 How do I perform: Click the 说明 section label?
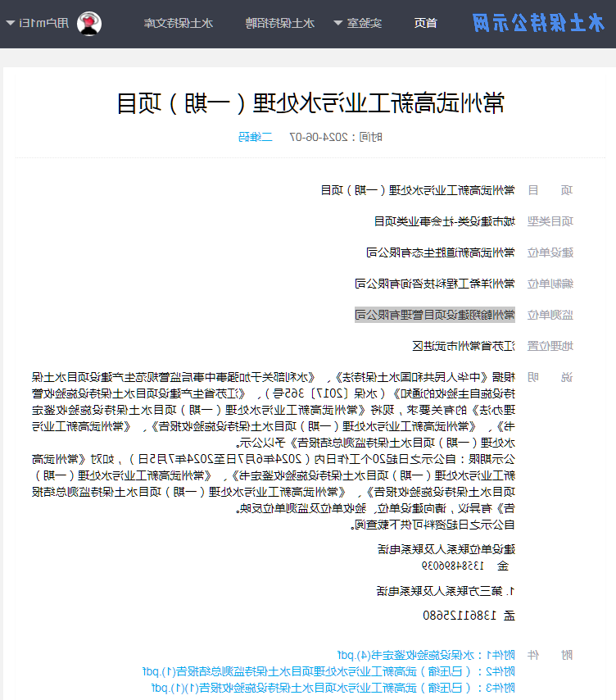coord(550,377)
